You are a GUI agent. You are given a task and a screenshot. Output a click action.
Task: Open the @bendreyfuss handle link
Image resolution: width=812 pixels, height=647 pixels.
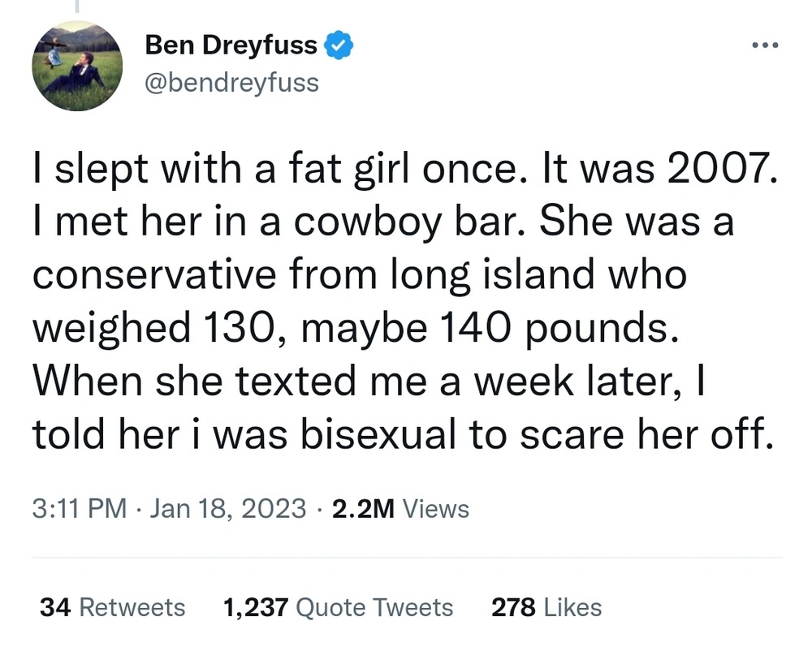(231, 82)
